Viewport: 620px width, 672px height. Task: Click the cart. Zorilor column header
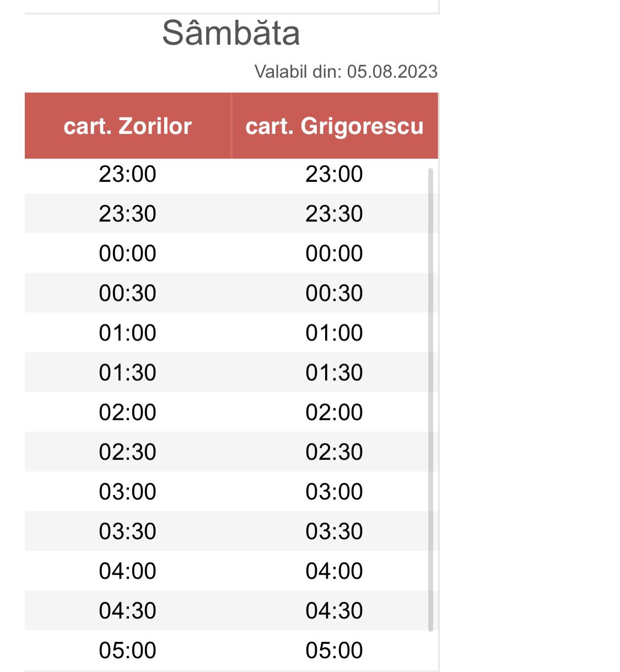[127, 126]
